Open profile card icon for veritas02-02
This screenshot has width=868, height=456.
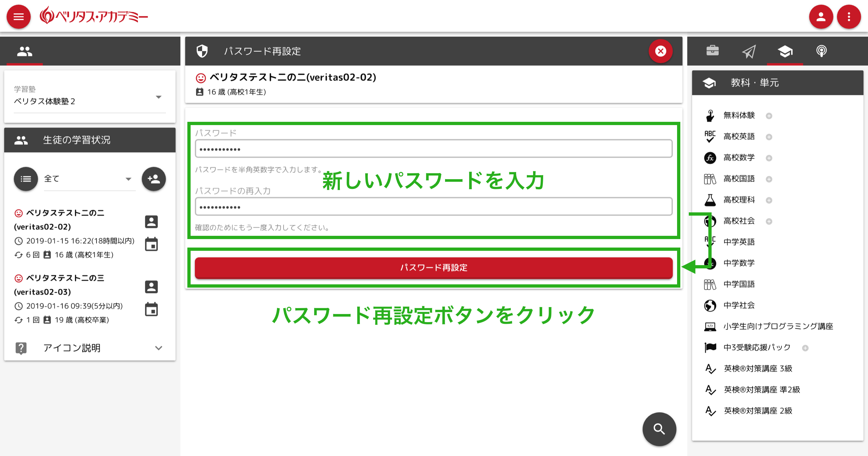[151, 221]
